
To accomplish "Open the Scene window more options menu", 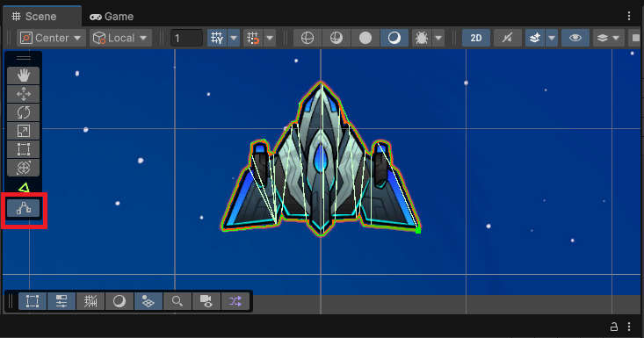I will (x=629, y=16).
